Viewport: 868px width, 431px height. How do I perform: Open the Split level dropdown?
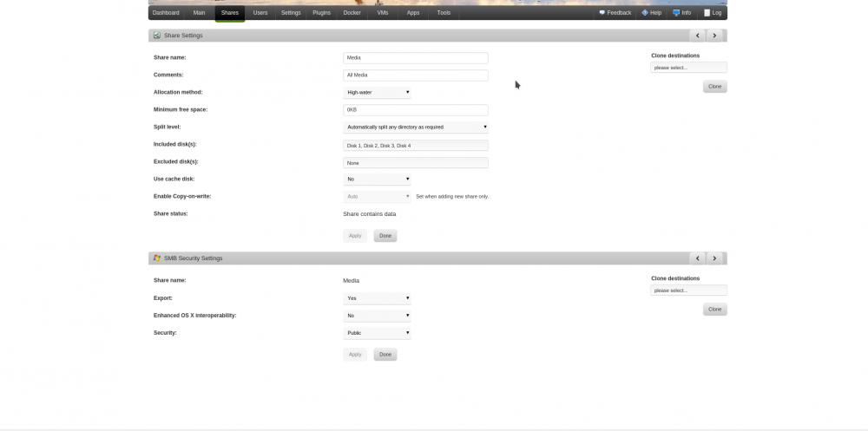(416, 127)
